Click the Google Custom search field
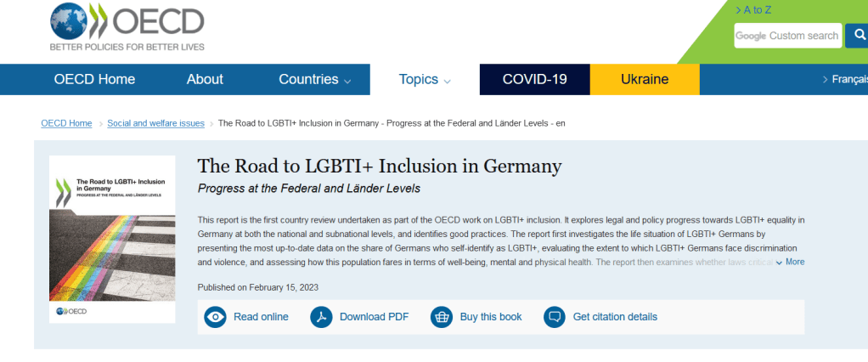The width and height of the screenshot is (868, 362). [787, 36]
